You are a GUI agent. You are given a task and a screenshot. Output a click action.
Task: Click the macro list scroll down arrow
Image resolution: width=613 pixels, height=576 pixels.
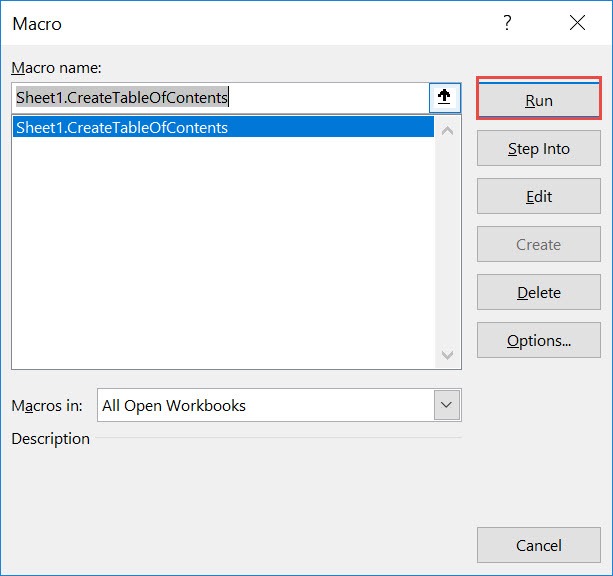[x=447, y=354]
